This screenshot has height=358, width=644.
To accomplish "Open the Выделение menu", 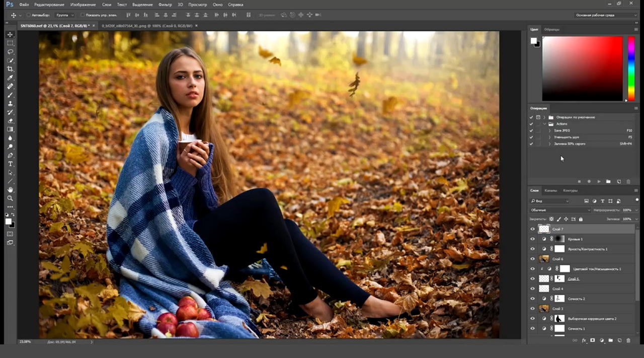I will (142, 5).
